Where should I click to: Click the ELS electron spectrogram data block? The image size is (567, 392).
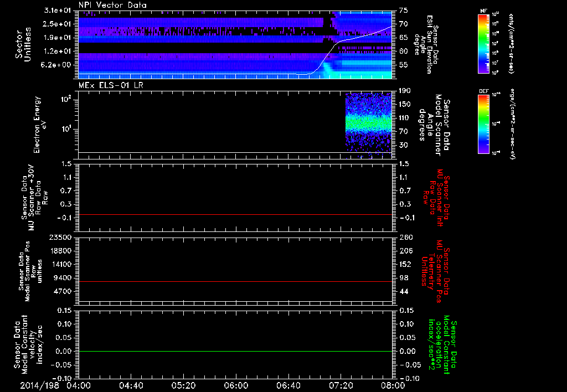(368, 125)
